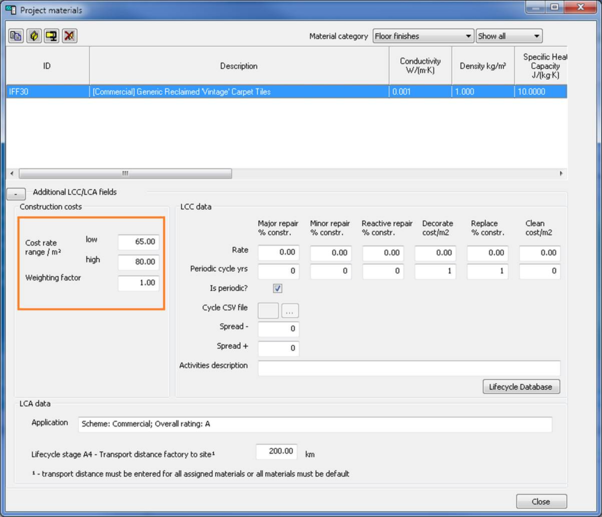Image resolution: width=602 pixels, height=517 pixels.
Task: Click the Lifecycle Database button
Action: [x=521, y=387]
